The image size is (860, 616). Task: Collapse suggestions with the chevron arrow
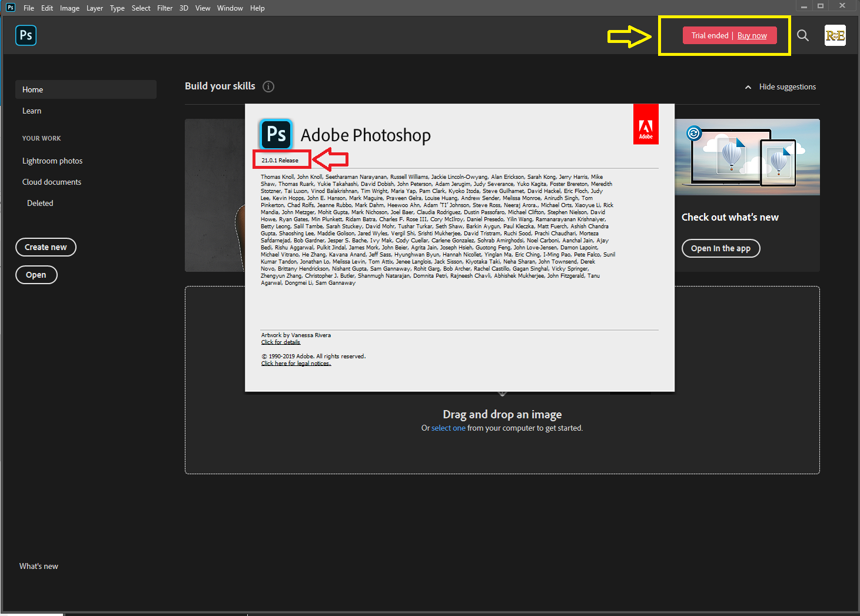[748, 87]
